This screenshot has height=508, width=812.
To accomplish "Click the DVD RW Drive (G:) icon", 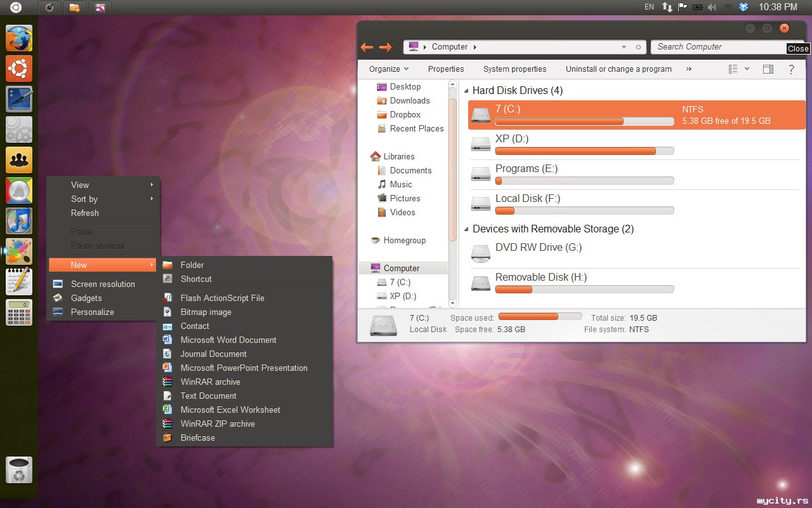I will [x=481, y=253].
